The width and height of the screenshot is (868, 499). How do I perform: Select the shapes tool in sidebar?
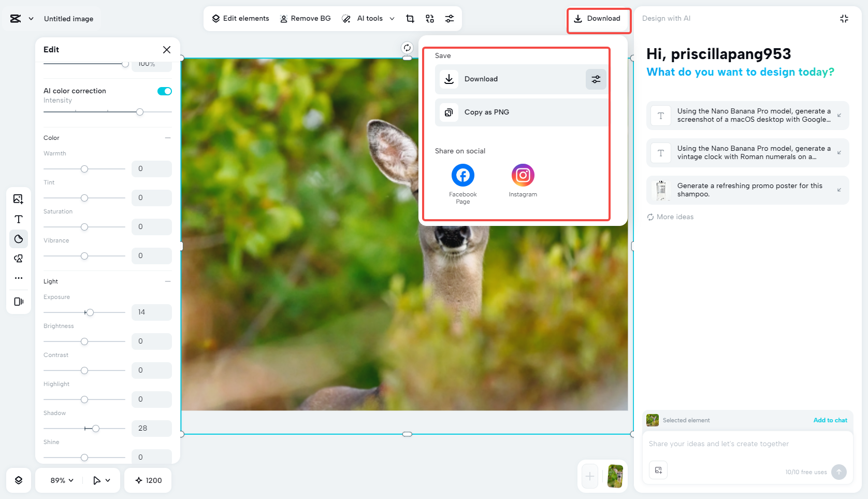coord(19,259)
